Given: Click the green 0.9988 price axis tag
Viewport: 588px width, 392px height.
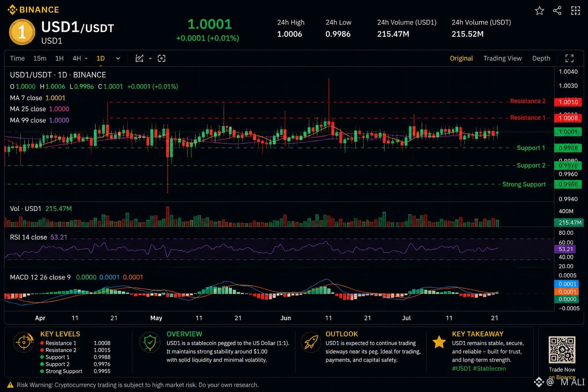Looking at the screenshot, I should (x=568, y=148).
